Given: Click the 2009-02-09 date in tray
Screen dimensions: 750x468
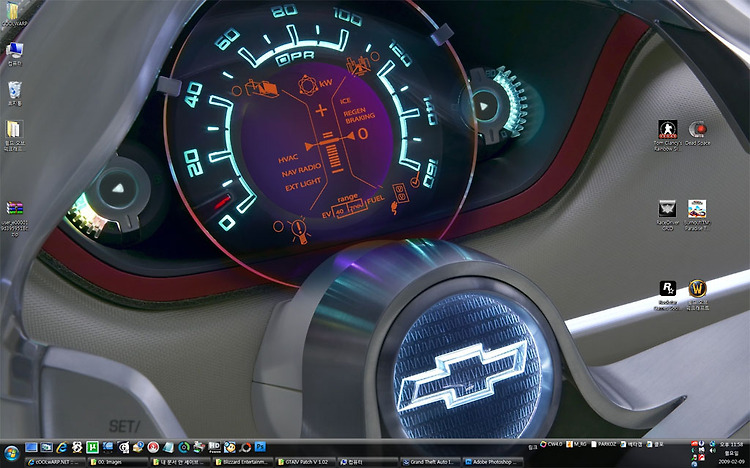Looking at the screenshot, I should click(x=731, y=462).
